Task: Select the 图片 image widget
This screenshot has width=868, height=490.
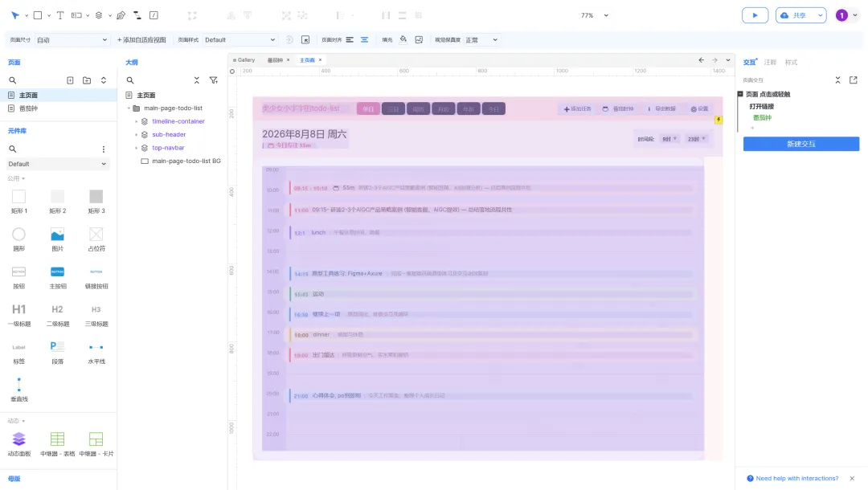Action: tap(58, 239)
